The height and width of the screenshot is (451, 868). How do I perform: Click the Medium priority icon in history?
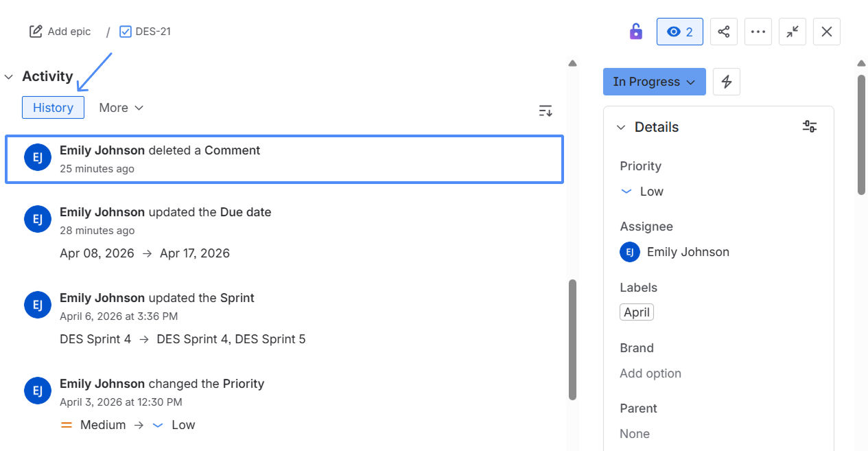pos(67,426)
